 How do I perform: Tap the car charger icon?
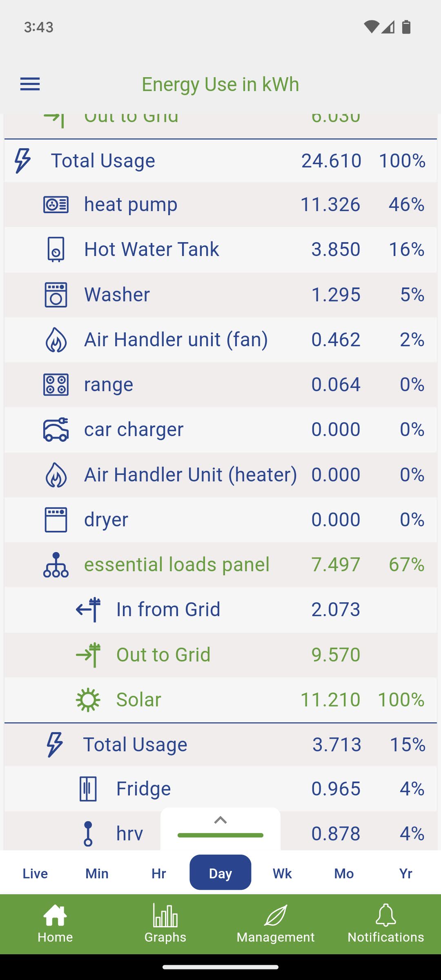point(56,430)
